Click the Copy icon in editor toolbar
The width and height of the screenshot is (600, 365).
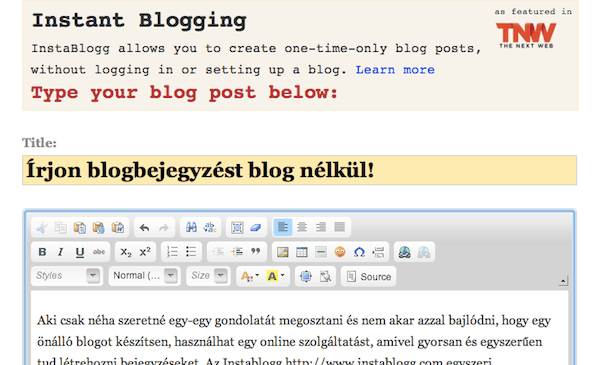pyautogui.click(x=60, y=228)
